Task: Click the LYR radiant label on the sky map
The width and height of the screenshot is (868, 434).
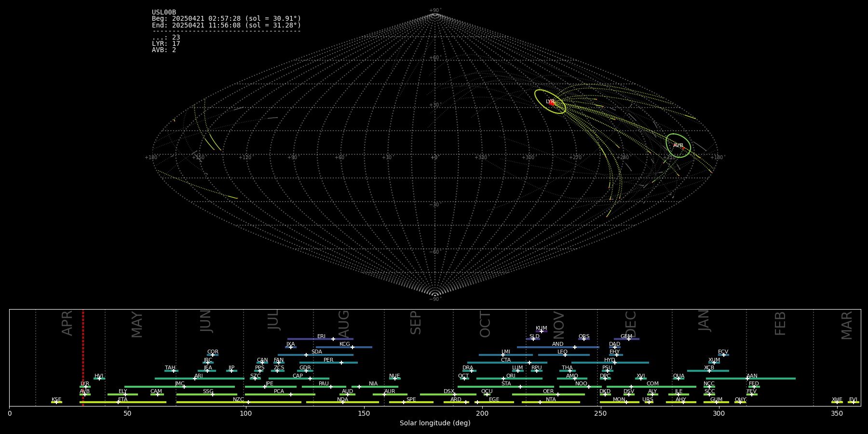Action: coord(550,102)
